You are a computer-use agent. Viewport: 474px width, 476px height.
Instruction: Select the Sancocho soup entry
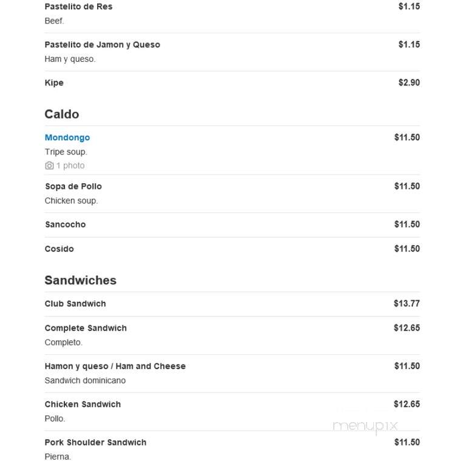tap(66, 224)
